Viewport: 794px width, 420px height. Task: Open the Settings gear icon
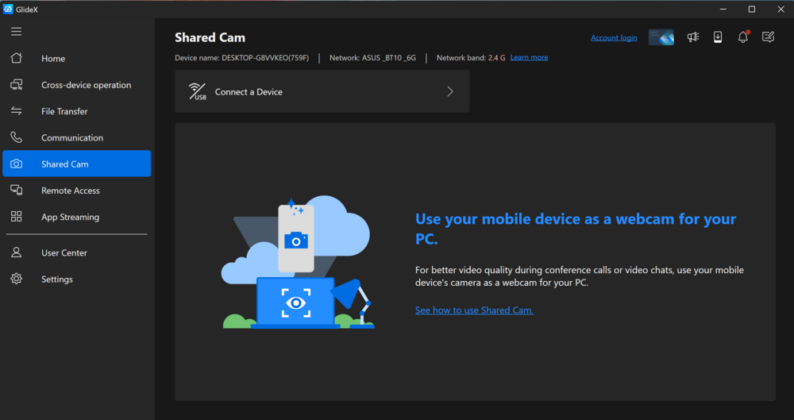(x=16, y=279)
